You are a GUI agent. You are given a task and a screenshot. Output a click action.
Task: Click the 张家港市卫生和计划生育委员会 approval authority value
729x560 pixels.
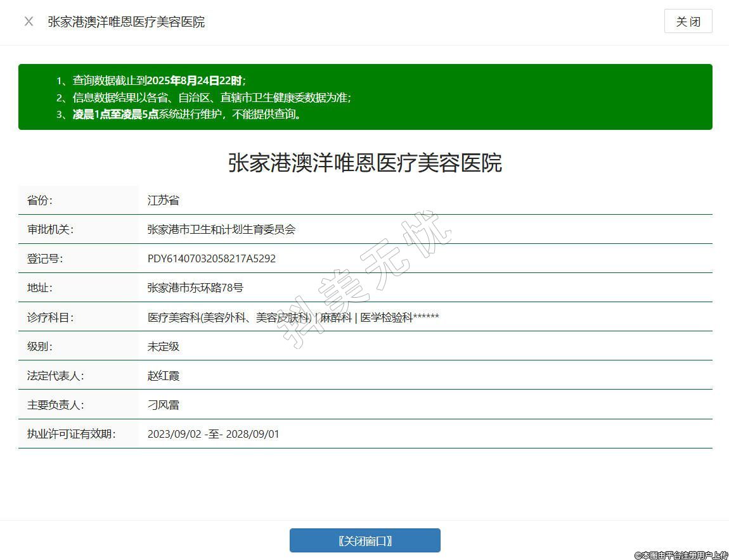(x=221, y=229)
